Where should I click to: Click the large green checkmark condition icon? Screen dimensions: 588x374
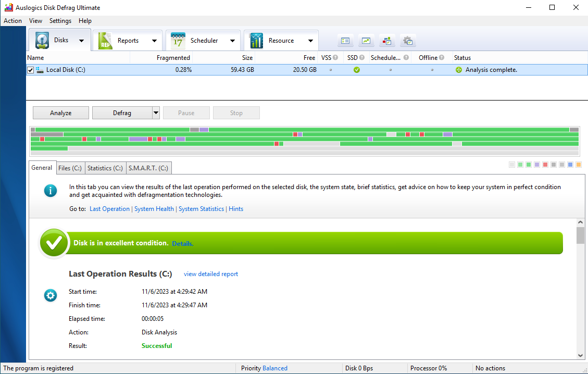(x=54, y=243)
